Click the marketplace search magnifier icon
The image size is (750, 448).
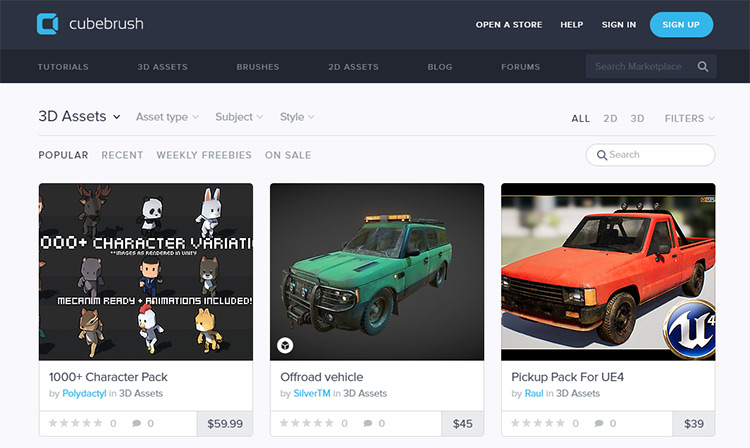(703, 66)
